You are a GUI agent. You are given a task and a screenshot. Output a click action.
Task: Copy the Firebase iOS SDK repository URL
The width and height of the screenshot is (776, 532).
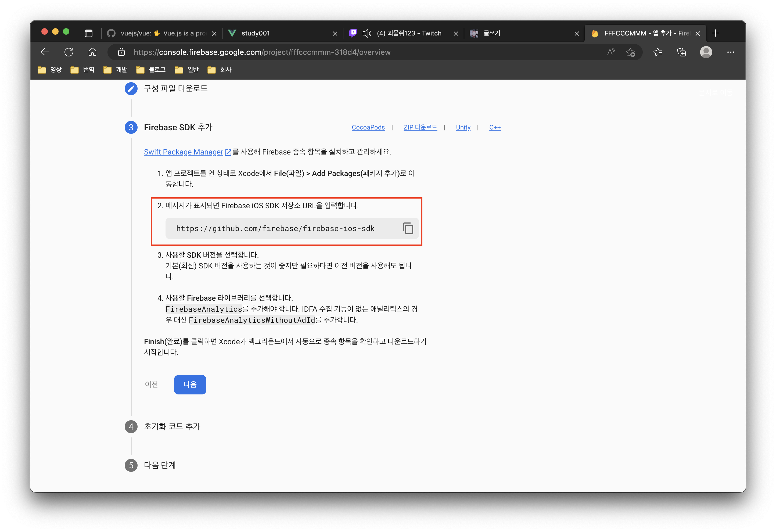408,228
